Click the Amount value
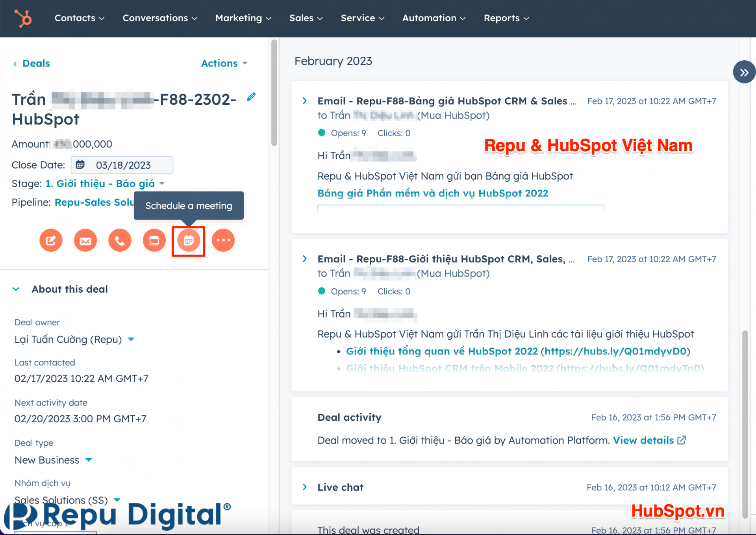The width and height of the screenshot is (756, 535). (83, 144)
